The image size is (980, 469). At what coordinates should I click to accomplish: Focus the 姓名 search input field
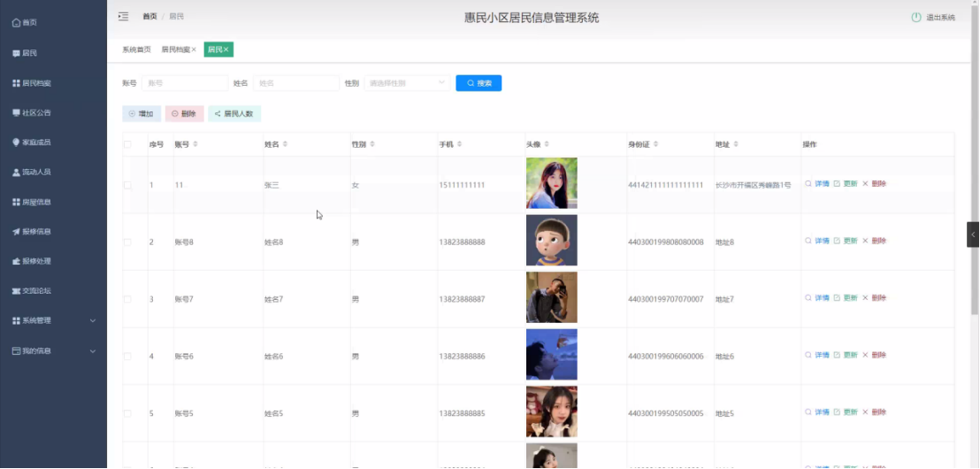click(296, 83)
